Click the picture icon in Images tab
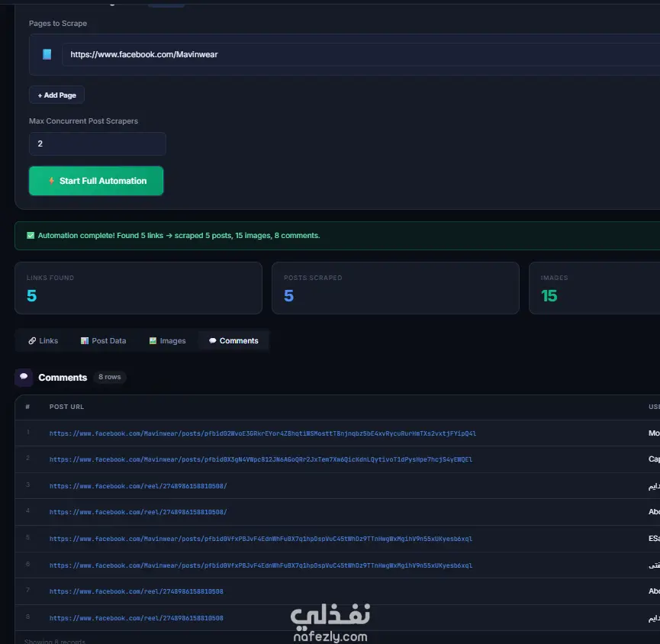 coord(153,341)
